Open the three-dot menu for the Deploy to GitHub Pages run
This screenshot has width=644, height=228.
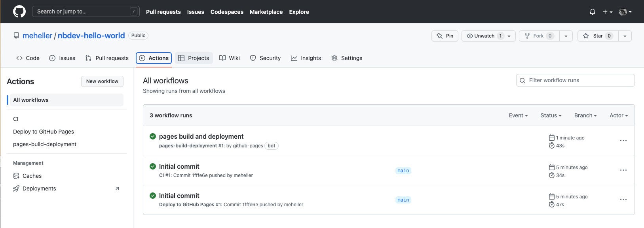pos(623,200)
